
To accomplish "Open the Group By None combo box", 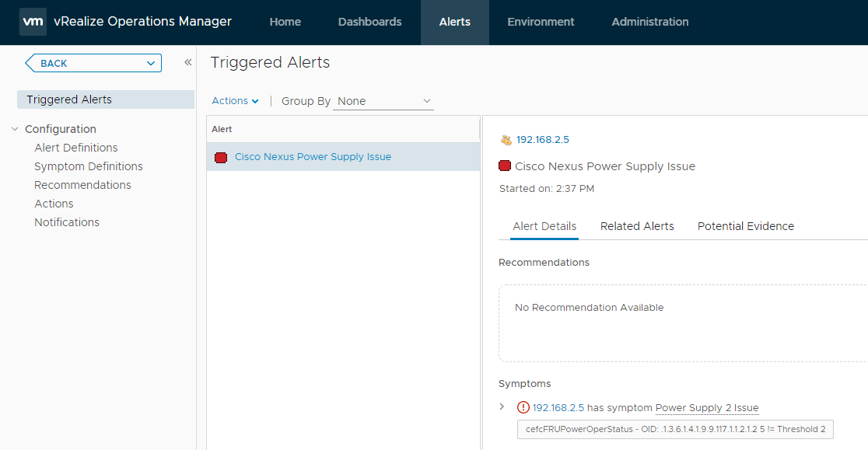I will [383, 101].
